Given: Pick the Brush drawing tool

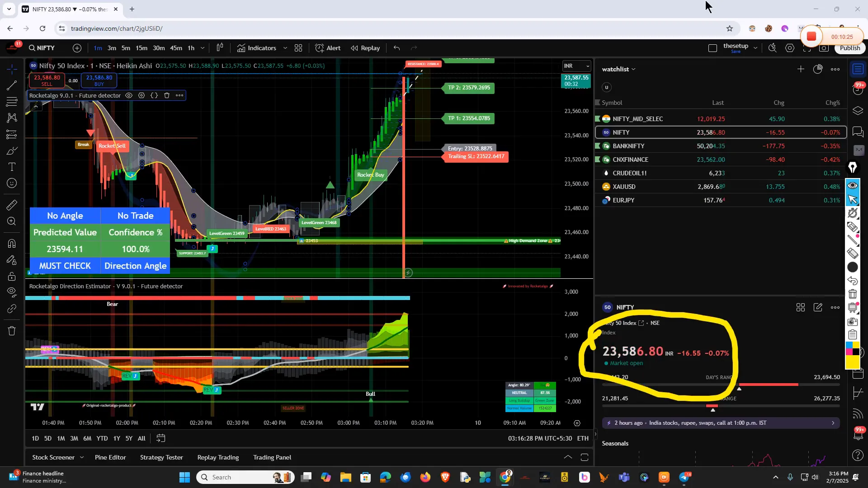Looking at the screenshot, I should pos(11,151).
